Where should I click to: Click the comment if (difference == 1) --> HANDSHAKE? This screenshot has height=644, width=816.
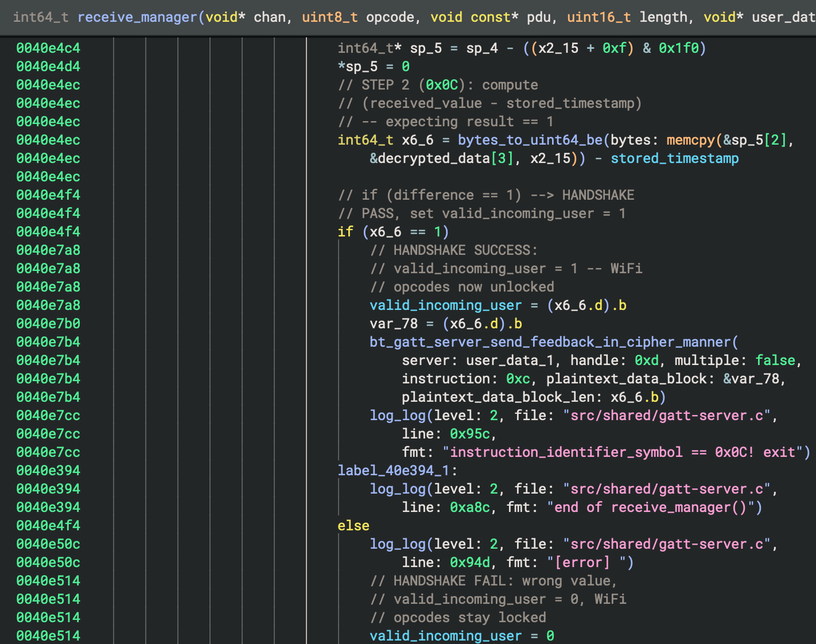pyautogui.click(x=486, y=195)
